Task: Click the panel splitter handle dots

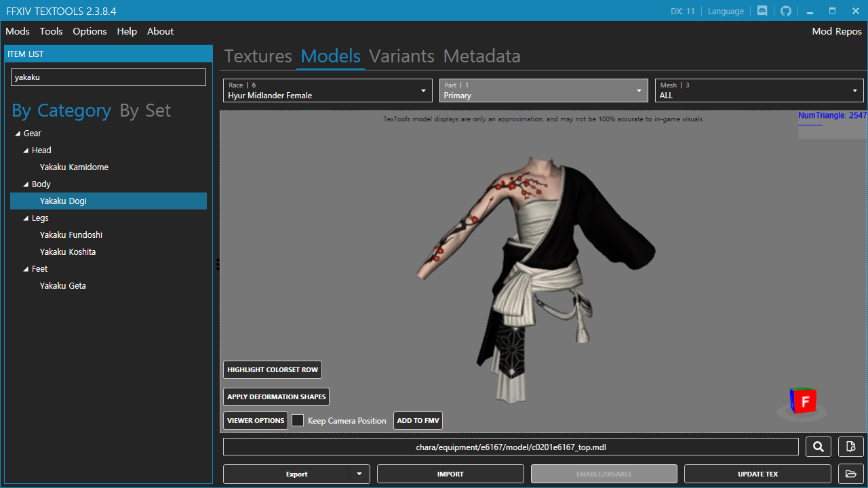Action: pos(218,264)
